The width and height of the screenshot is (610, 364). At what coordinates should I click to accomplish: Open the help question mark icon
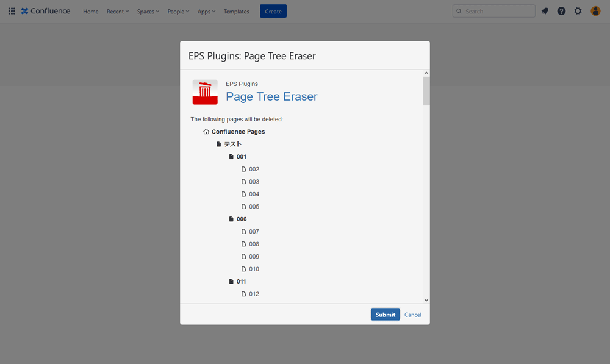click(561, 11)
